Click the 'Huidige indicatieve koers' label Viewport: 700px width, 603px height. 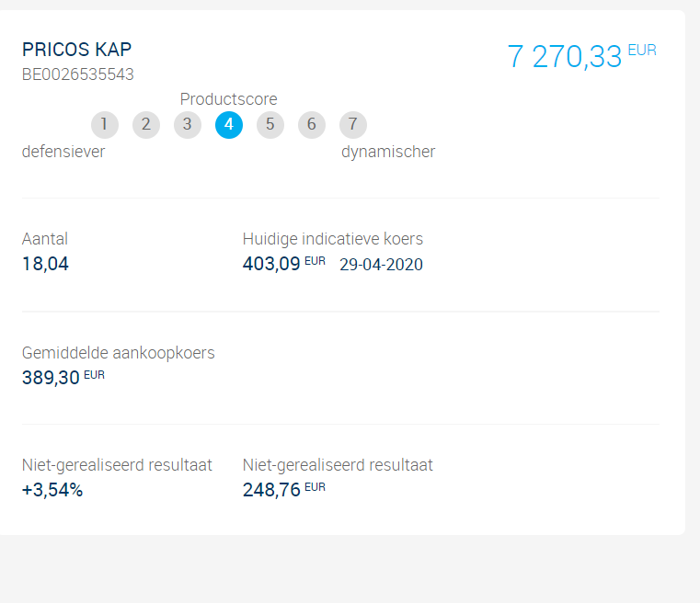point(333,239)
